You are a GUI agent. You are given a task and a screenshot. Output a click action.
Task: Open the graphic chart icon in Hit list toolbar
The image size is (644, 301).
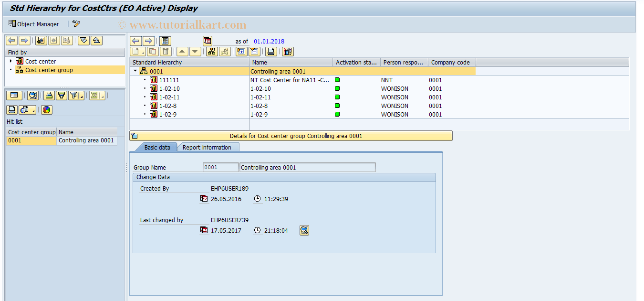tap(47, 109)
